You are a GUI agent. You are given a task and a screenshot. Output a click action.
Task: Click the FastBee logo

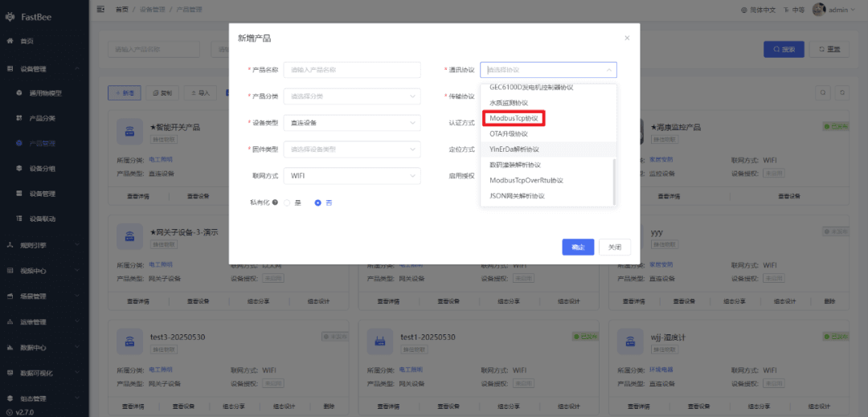coord(10,16)
